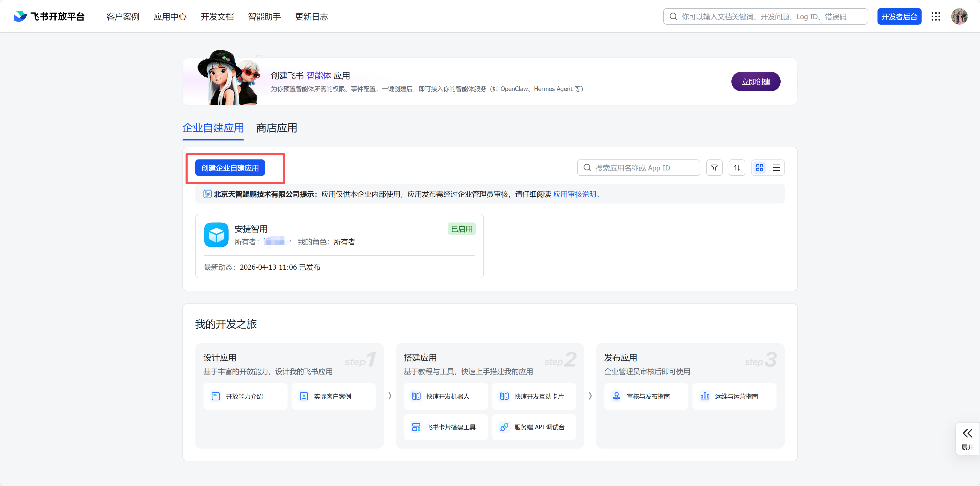Select the 企业自建应用 tab
The height and width of the screenshot is (486, 980).
click(213, 128)
